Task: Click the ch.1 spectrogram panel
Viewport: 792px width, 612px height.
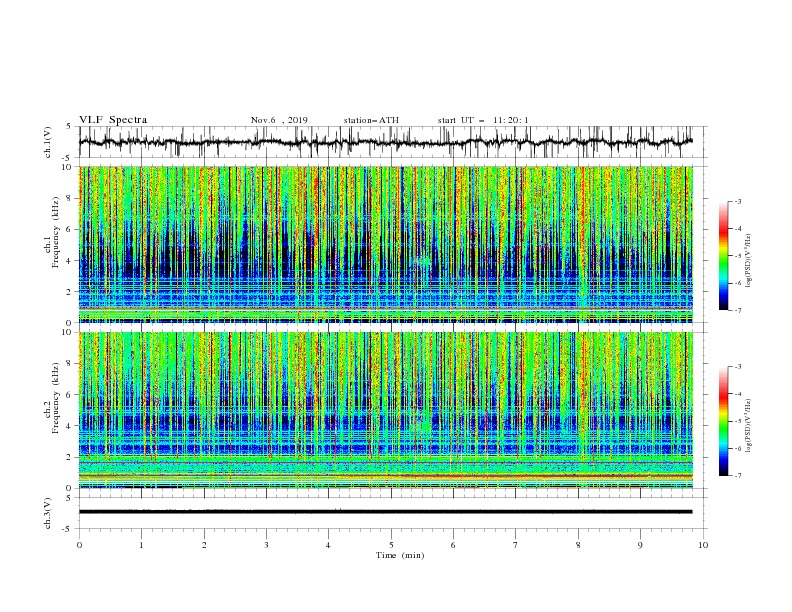Action: [386, 244]
